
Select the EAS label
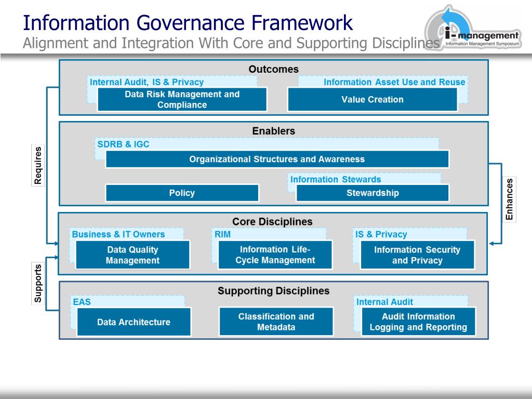point(82,302)
